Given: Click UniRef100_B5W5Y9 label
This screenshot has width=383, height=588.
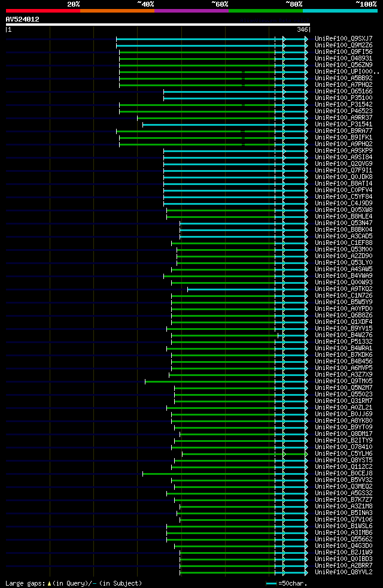Looking at the screenshot, I should [344, 302].
